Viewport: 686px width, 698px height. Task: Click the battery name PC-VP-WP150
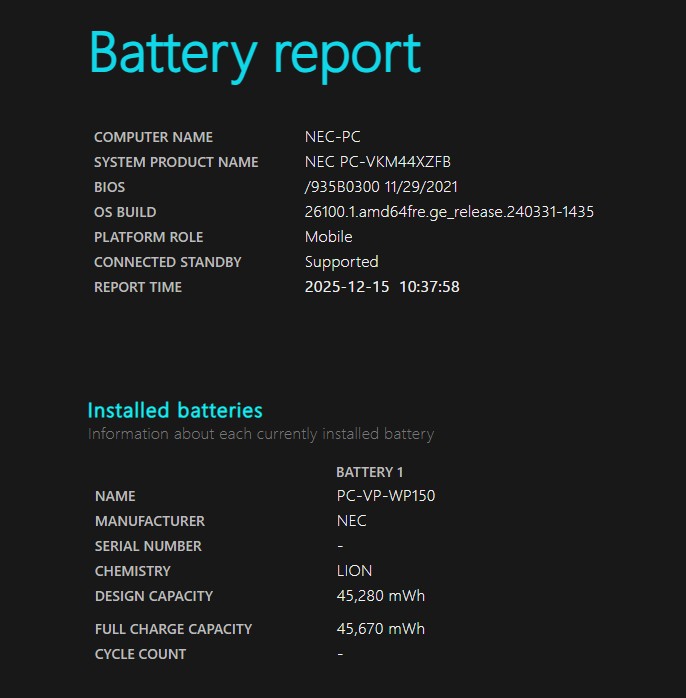(386, 496)
